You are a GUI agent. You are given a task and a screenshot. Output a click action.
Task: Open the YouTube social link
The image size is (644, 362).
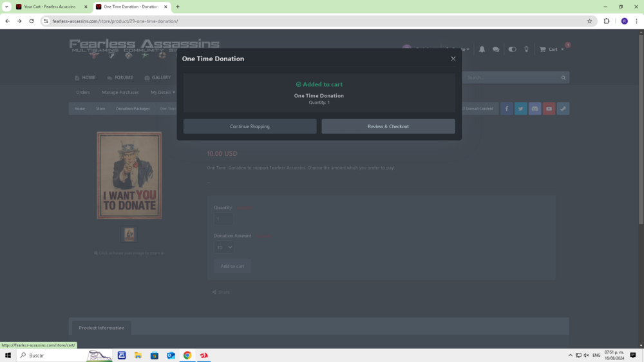pyautogui.click(x=549, y=108)
